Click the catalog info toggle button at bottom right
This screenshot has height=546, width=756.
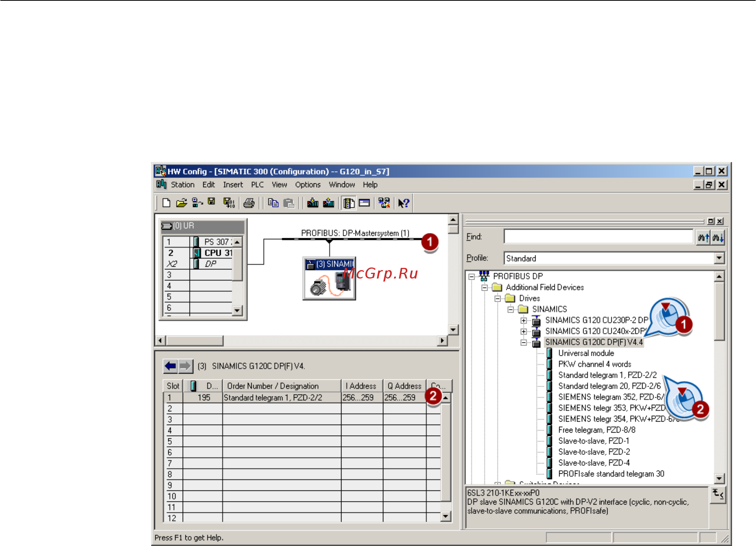coord(718,495)
